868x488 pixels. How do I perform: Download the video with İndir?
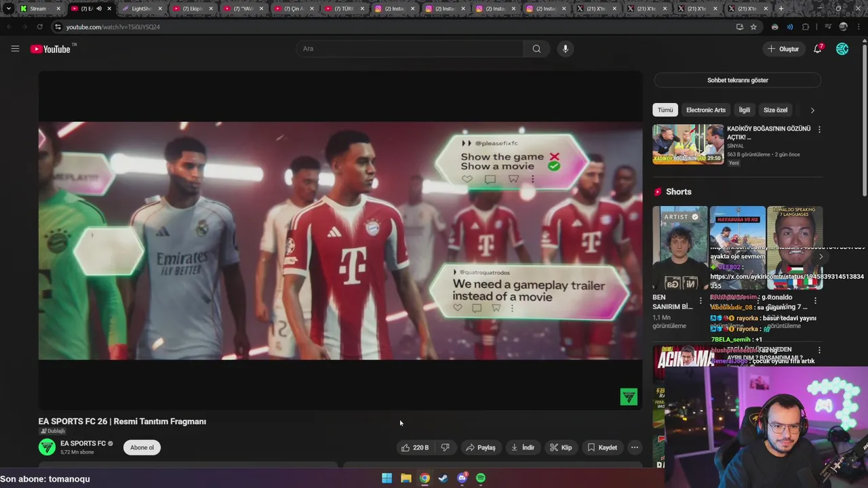[522, 447]
